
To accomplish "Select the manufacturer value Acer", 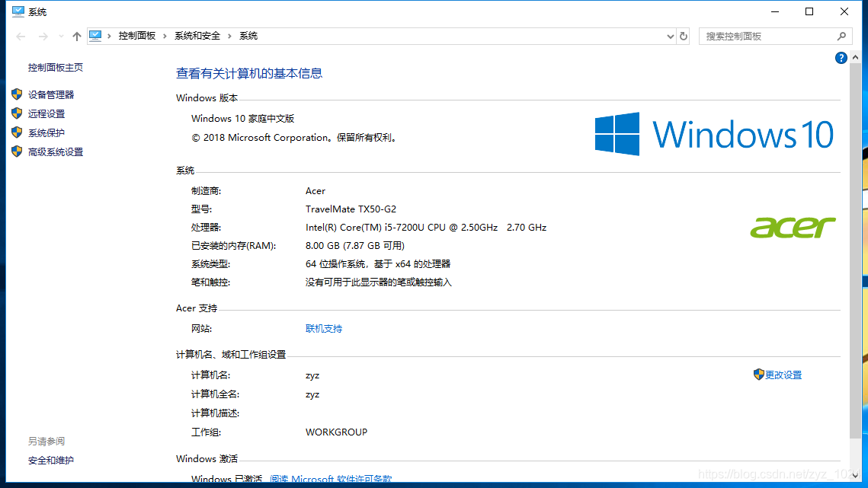I will tap(315, 191).
